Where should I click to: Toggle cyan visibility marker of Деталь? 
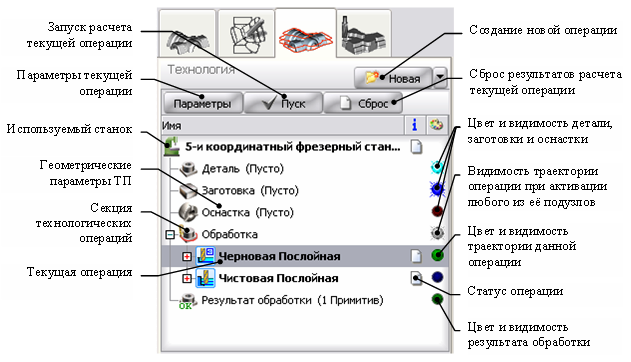tap(437, 167)
